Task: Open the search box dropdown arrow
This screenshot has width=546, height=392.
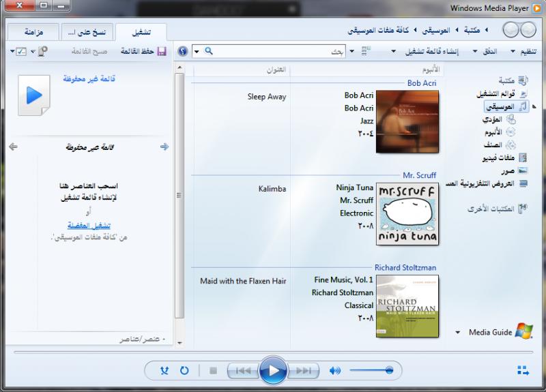Action: [197, 52]
